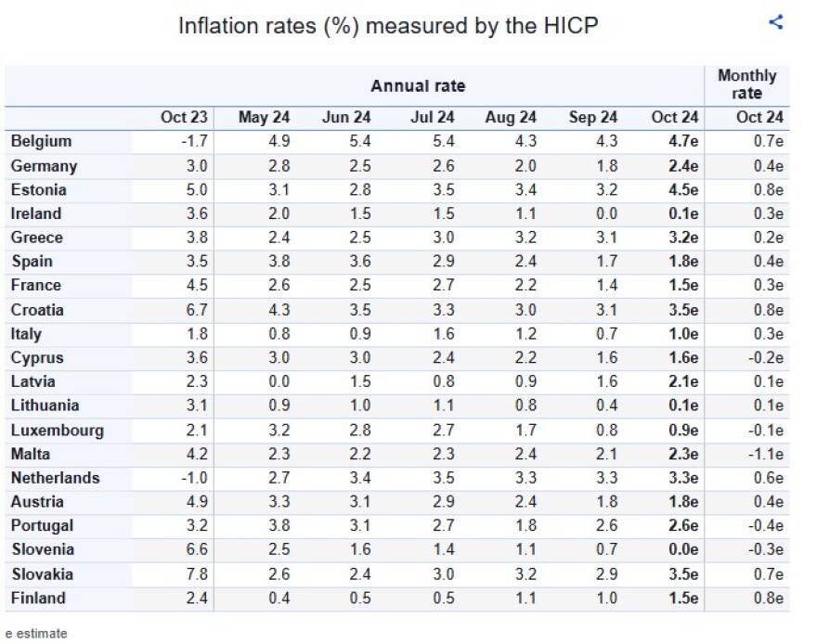Click Slovakia's Oct 23 value 7.8

pos(198,574)
